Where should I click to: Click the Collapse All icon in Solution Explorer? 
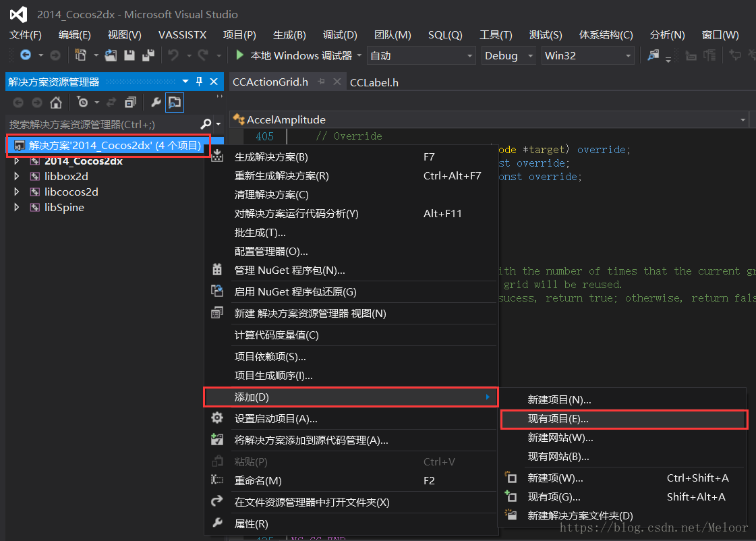130,103
